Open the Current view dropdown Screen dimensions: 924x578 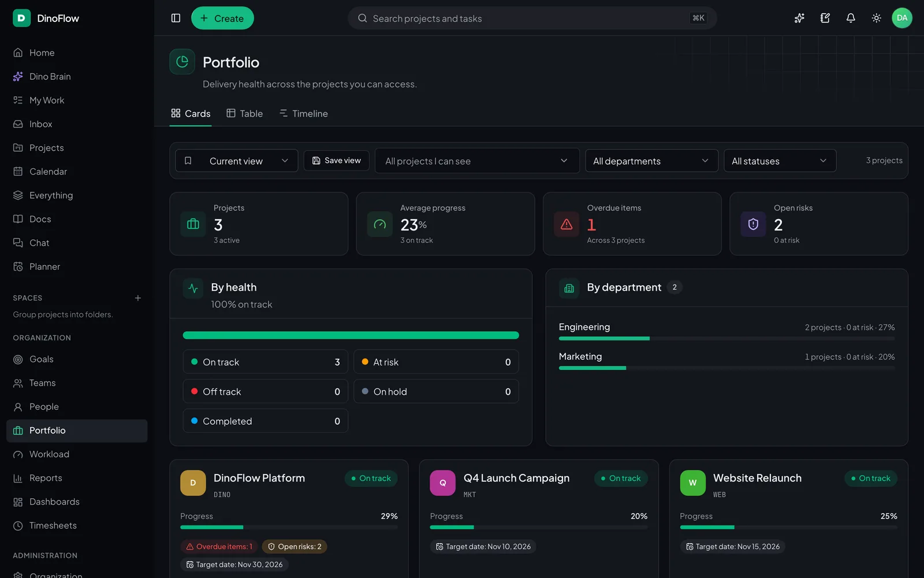(x=237, y=161)
